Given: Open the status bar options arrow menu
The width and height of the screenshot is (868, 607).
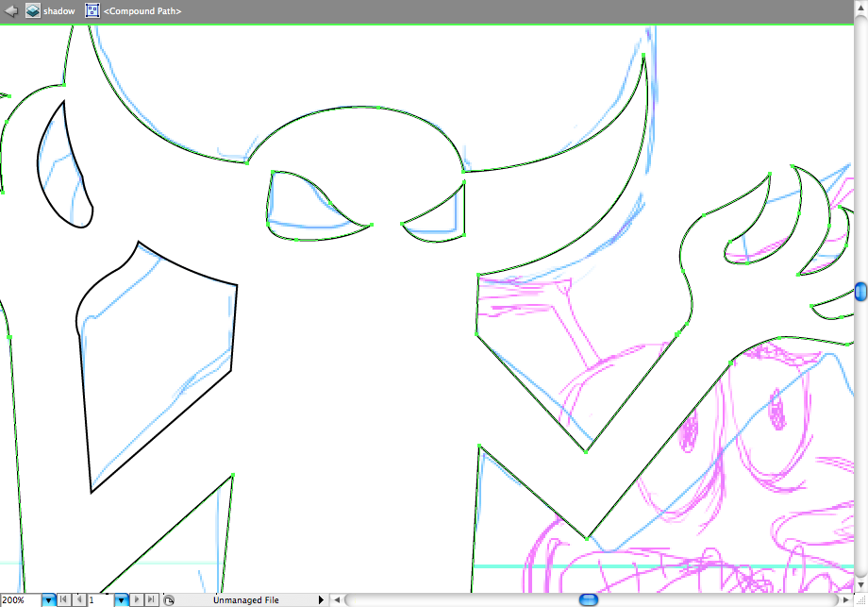Looking at the screenshot, I should pos(321,599).
